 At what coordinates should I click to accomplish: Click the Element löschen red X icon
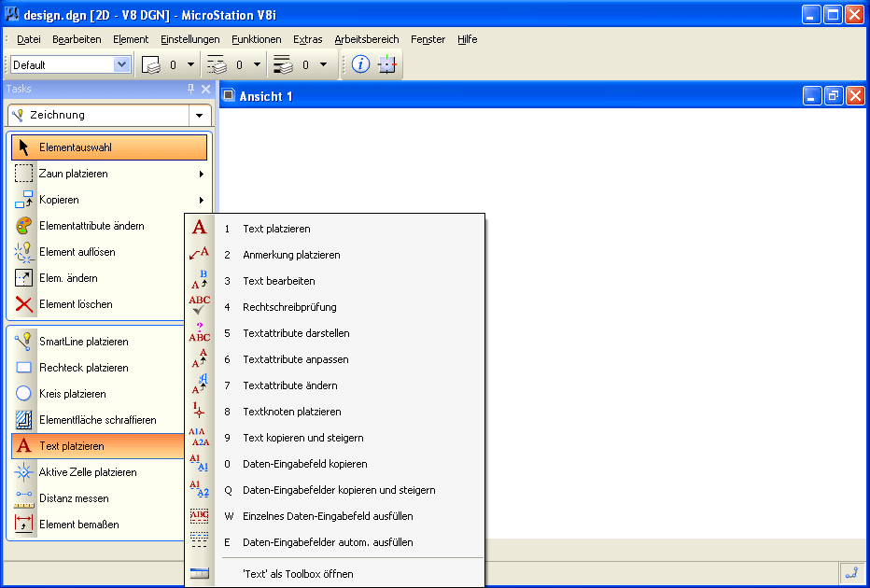point(24,304)
